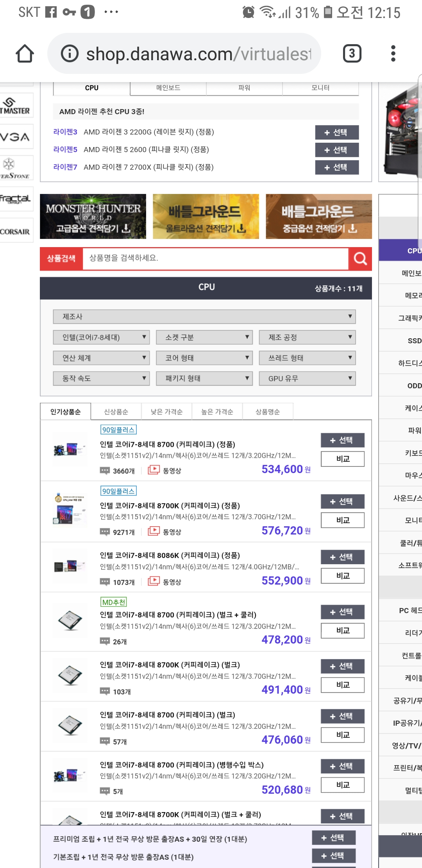
Task: Open the 동영상 video icon for 8700K 정품
Action: click(x=154, y=531)
